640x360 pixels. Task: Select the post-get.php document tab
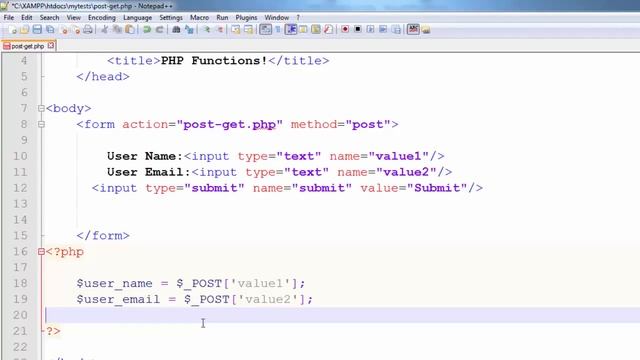coord(27,46)
